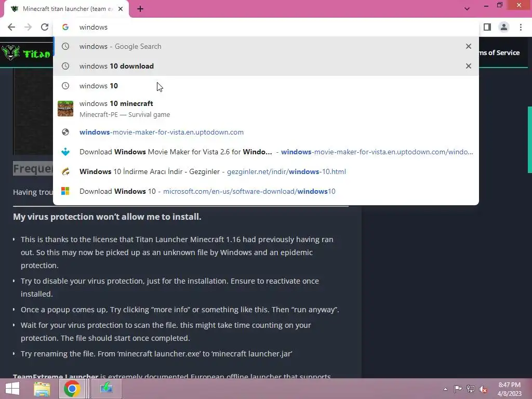
Task: Click the Action Center flag icon
Action: 458,389
